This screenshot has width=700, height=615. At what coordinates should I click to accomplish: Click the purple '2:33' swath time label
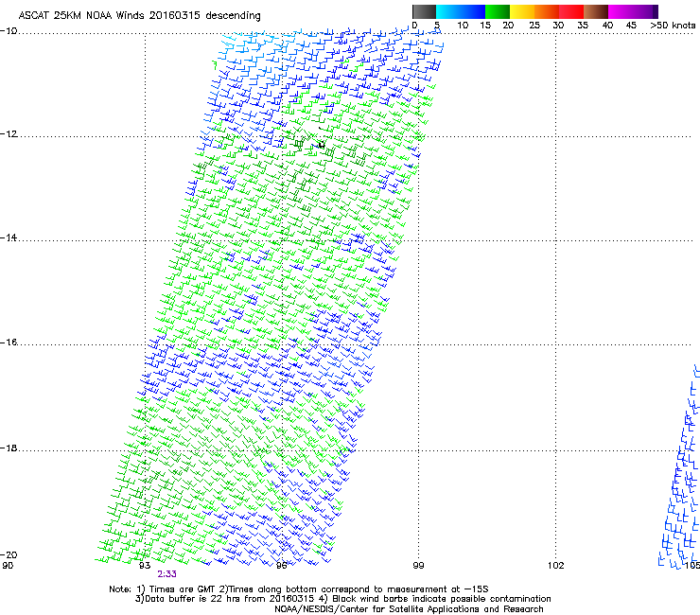166,574
